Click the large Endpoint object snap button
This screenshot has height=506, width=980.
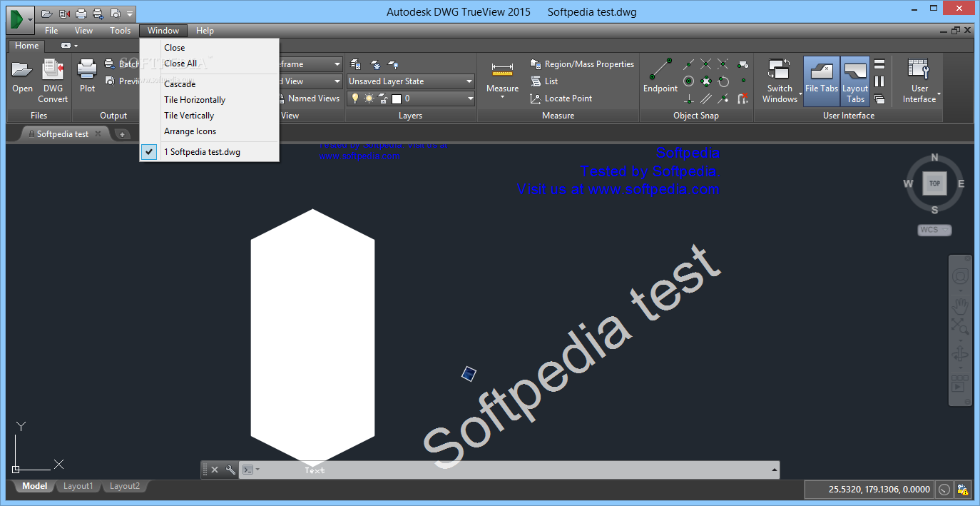coord(660,76)
